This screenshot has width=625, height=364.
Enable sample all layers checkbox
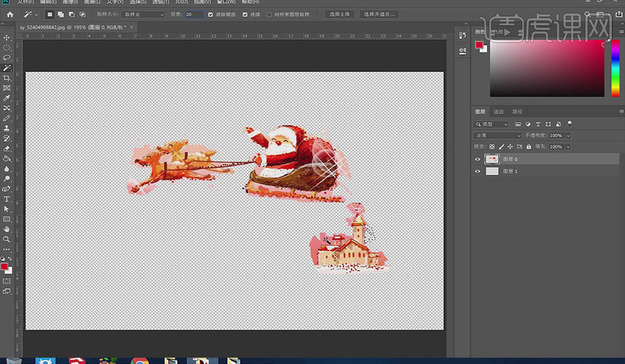(269, 15)
